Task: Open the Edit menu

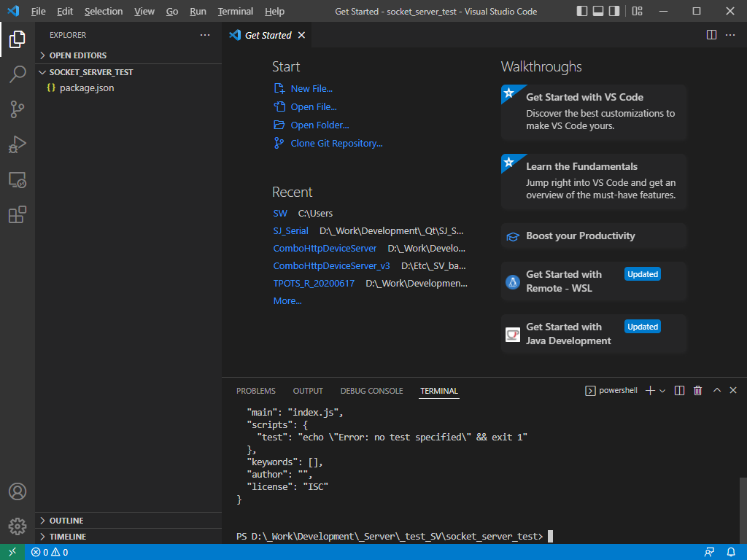Action: [65, 11]
